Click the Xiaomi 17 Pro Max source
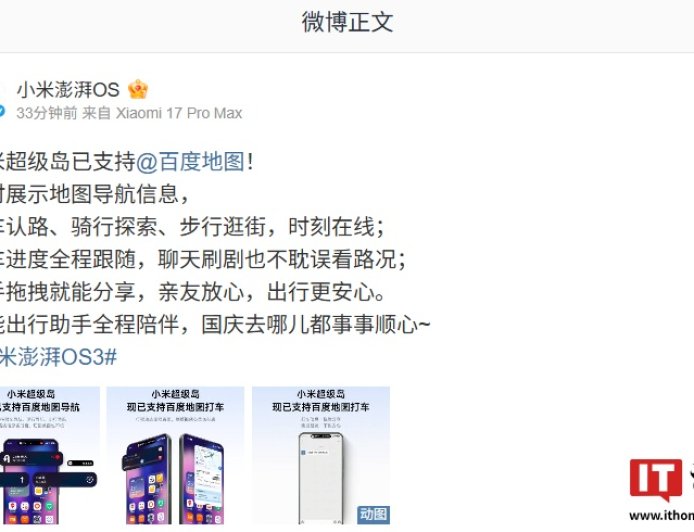694x532 pixels. pyautogui.click(x=179, y=113)
